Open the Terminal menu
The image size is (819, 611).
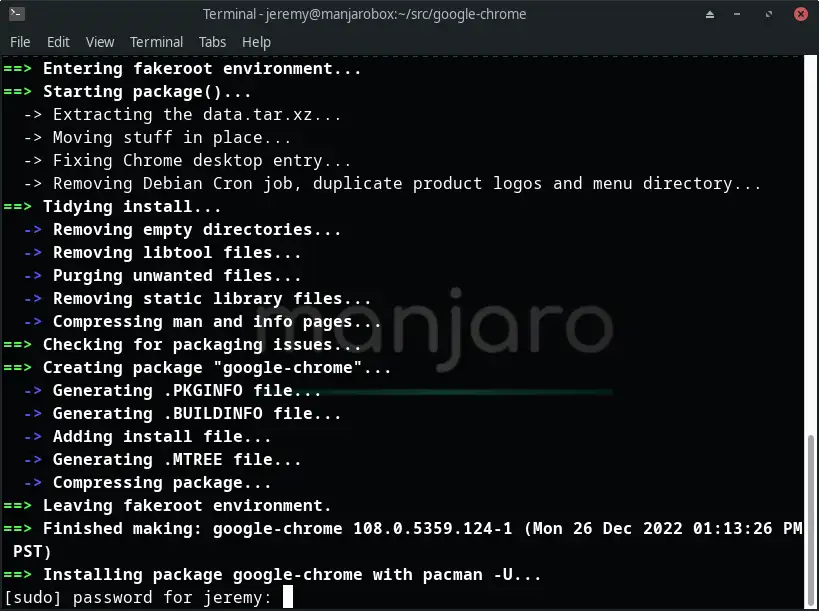[x=156, y=42]
